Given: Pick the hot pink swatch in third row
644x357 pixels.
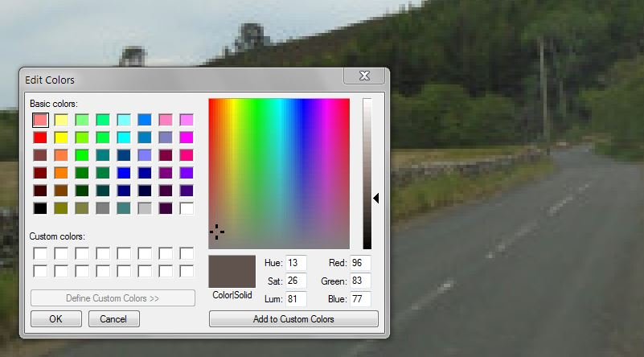Looking at the screenshot, I should (x=187, y=155).
